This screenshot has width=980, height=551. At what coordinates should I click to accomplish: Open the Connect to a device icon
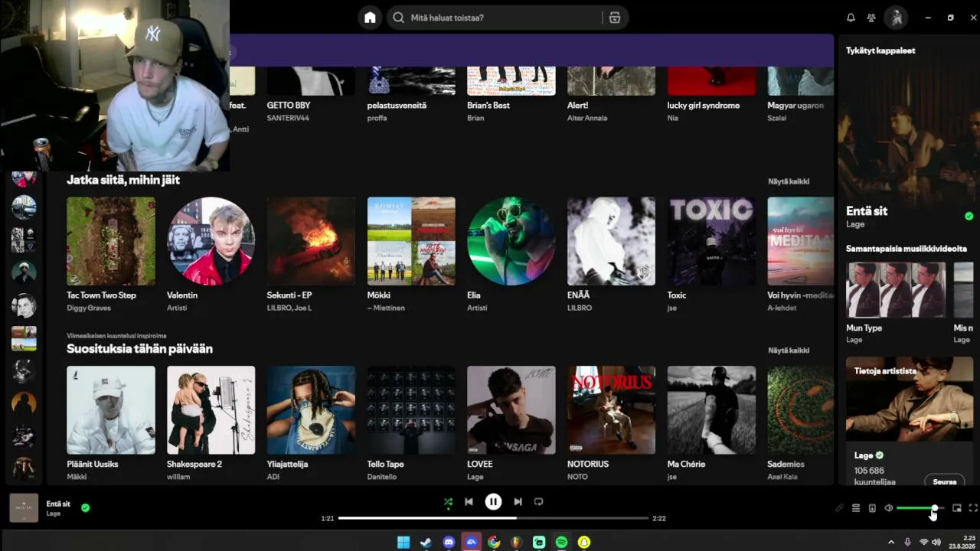(x=872, y=508)
